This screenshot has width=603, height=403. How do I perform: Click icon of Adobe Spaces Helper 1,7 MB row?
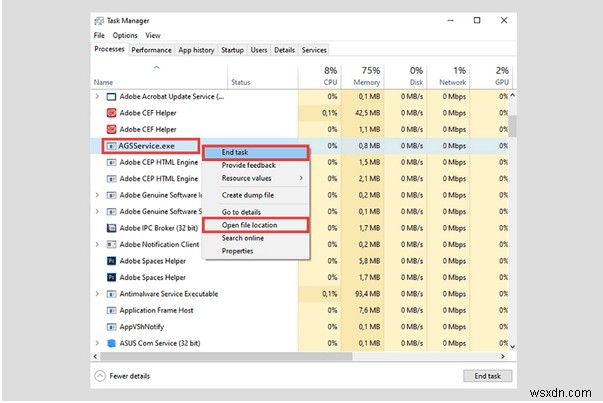[x=111, y=278]
